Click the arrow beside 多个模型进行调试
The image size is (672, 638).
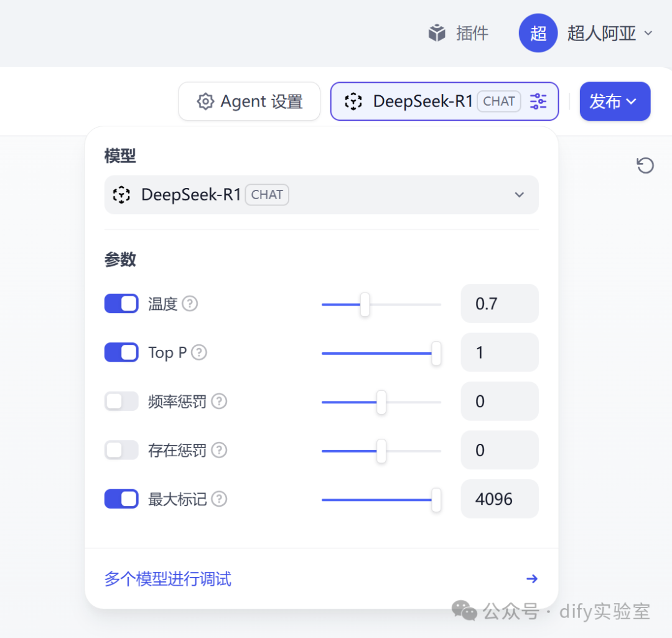(532, 579)
